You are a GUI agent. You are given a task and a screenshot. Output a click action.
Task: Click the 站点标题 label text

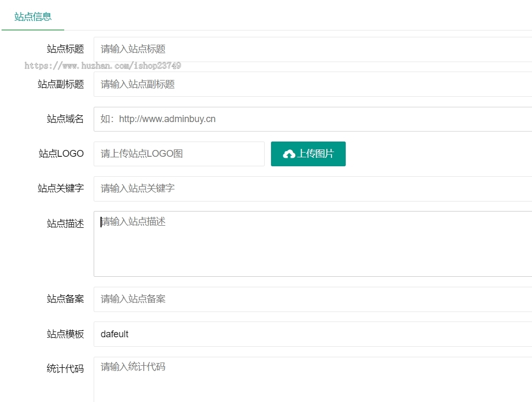65,49
